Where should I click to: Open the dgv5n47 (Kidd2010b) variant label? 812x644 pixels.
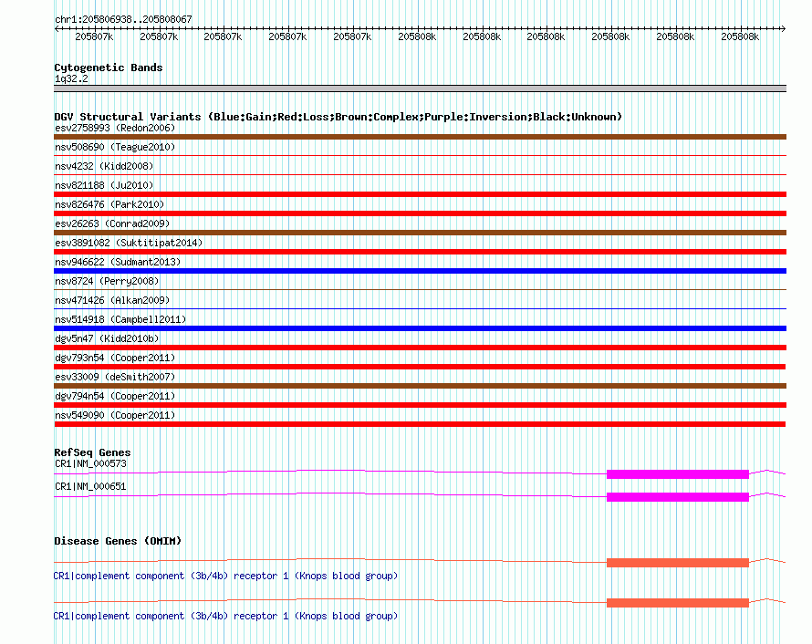click(107, 338)
